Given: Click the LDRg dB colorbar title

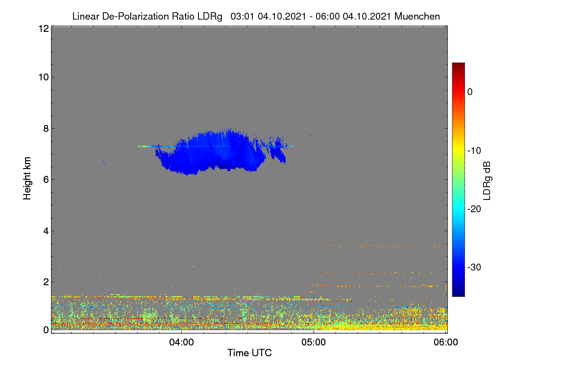Looking at the screenshot, I should [487, 180].
